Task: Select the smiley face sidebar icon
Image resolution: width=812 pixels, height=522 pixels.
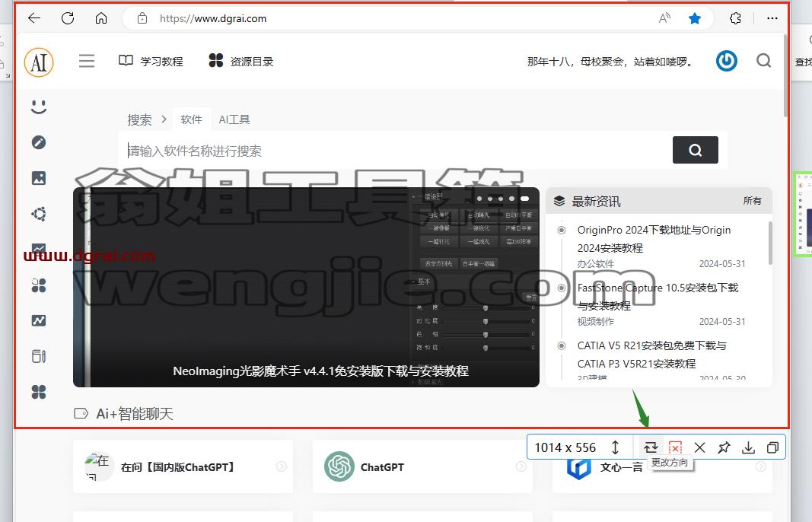Action: [x=39, y=107]
